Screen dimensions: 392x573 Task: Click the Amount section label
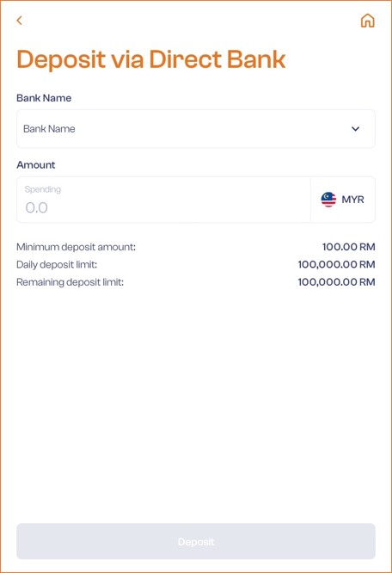(36, 165)
